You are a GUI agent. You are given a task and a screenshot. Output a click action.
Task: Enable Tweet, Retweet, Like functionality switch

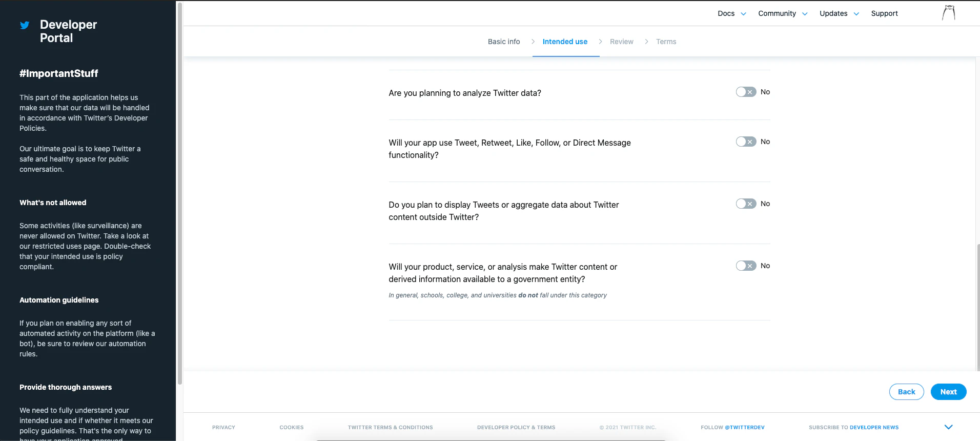click(746, 142)
